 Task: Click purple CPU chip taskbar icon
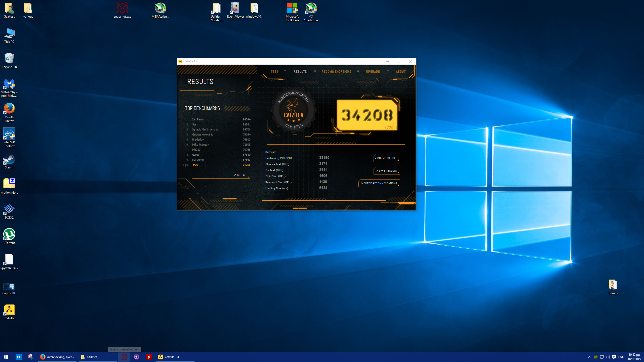(x=137, y=357)
